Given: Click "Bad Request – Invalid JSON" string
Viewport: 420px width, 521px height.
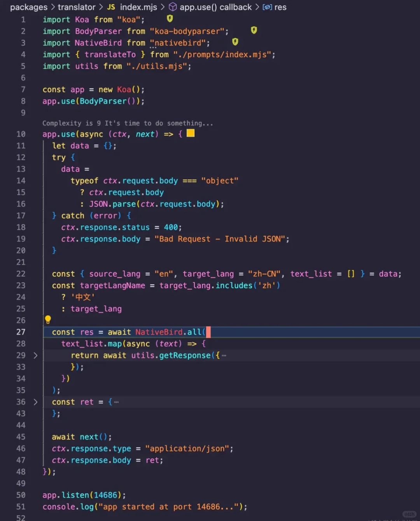Looking at the screenshot, I should [x=220, y=239].
